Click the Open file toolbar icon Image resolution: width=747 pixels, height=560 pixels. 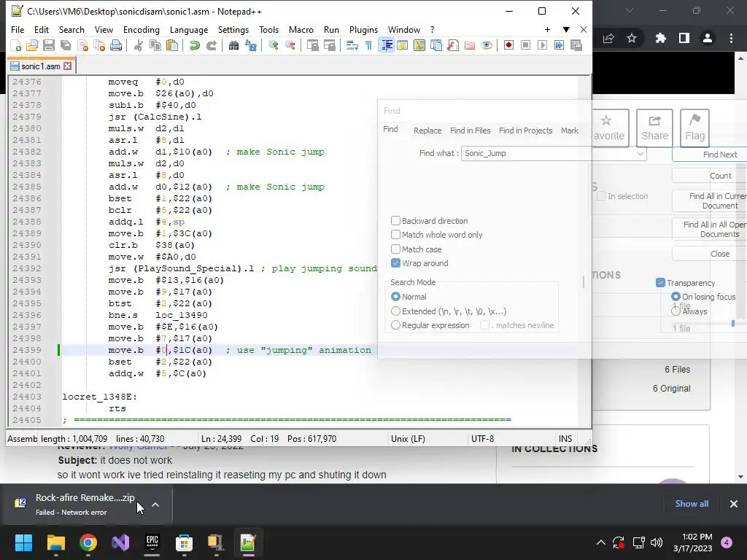point(32,45)
